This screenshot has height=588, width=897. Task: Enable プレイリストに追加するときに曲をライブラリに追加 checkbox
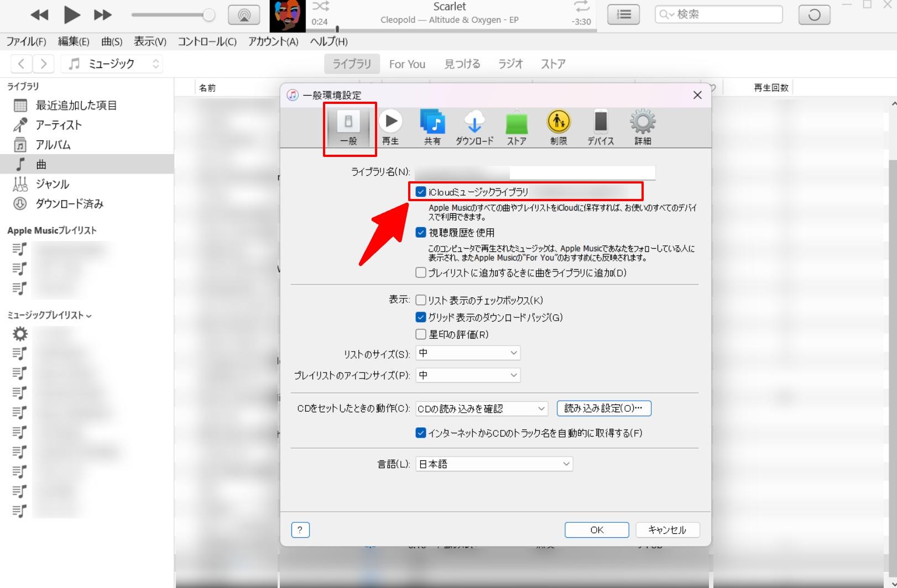tap(421, 272)
